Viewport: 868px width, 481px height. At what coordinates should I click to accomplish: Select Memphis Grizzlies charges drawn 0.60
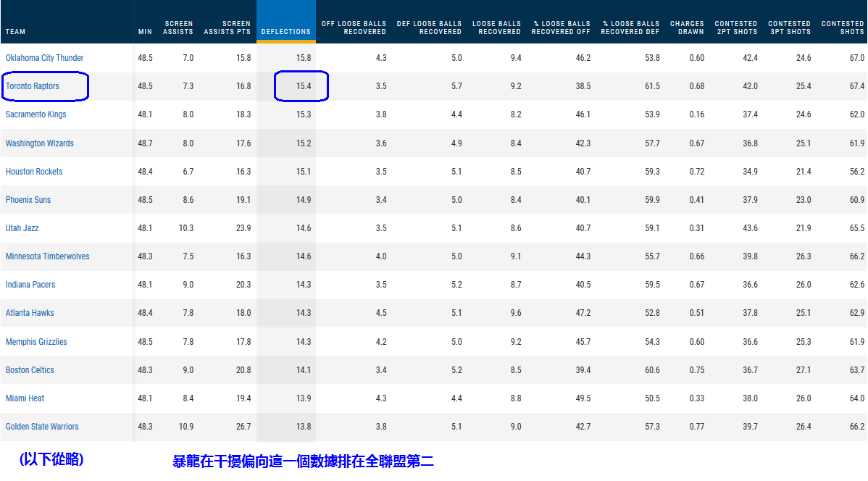(697, 341)
